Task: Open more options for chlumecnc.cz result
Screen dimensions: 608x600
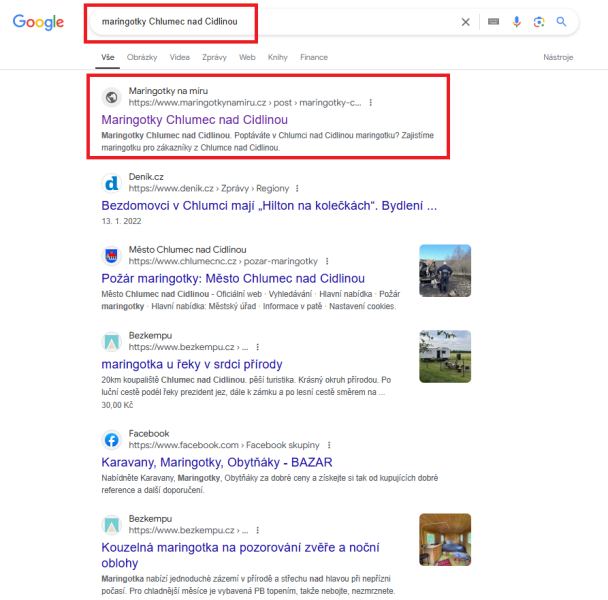Action: click(327, 261)
